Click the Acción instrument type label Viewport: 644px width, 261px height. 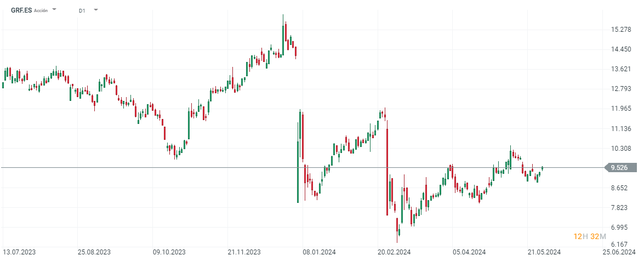[41, 10]
